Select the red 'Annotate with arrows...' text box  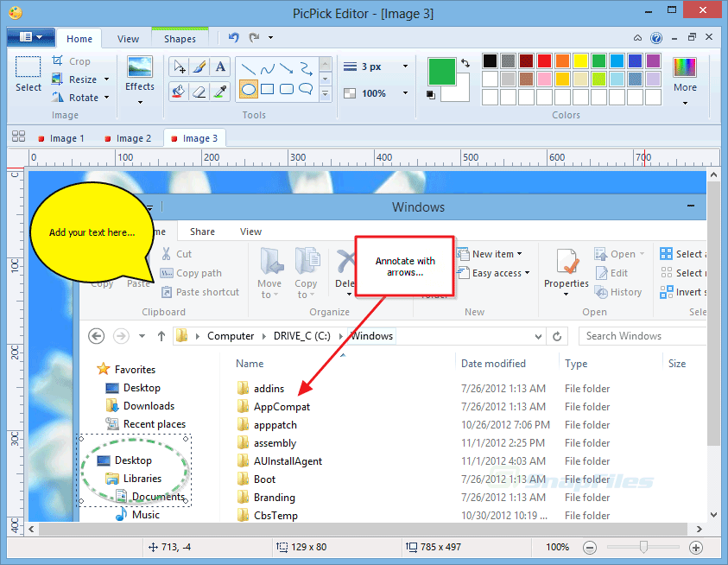[x=405, y=266]
